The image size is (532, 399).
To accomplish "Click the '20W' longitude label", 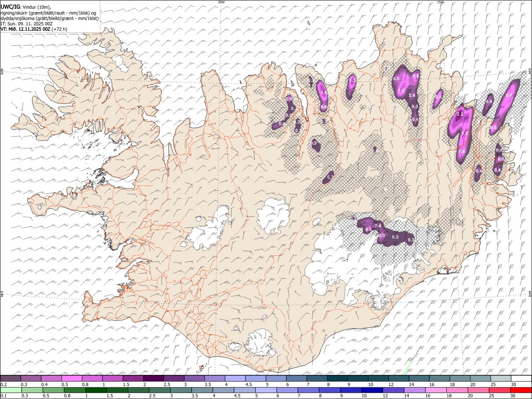I will tap(221, 2).
